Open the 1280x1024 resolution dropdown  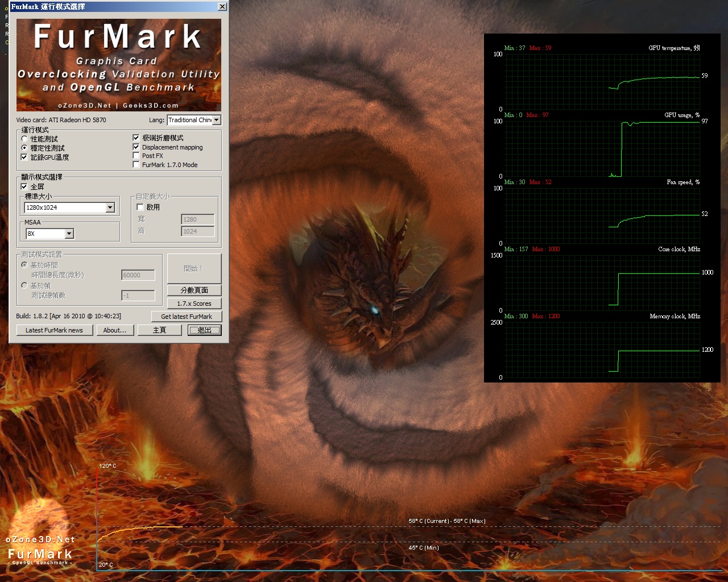click(110, 207)
